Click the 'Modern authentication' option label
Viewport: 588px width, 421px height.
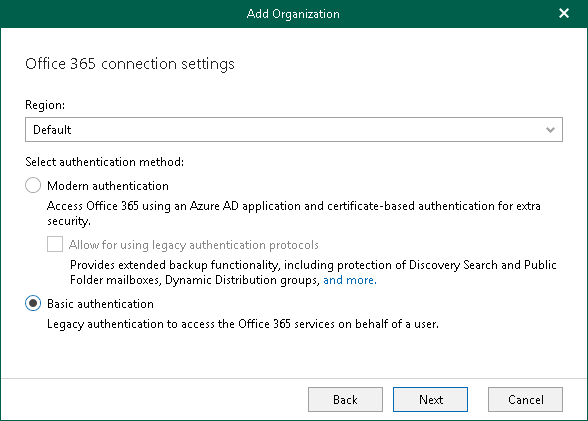click(x=108, y=186)
